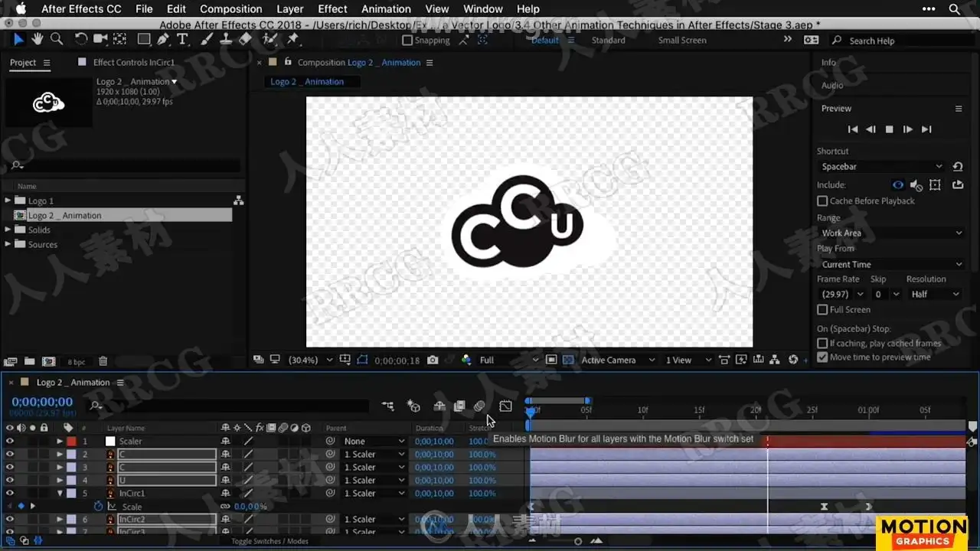Expand the Solids folder

[8, 230]
